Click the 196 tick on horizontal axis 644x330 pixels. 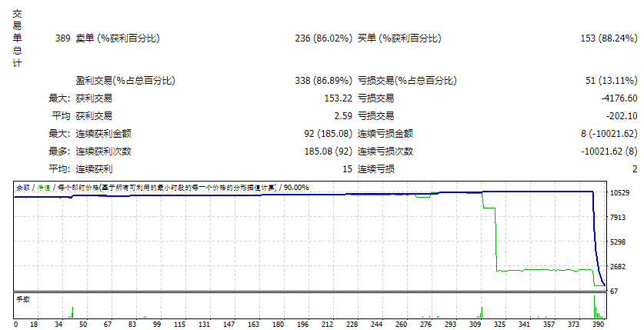coord(302,325)
